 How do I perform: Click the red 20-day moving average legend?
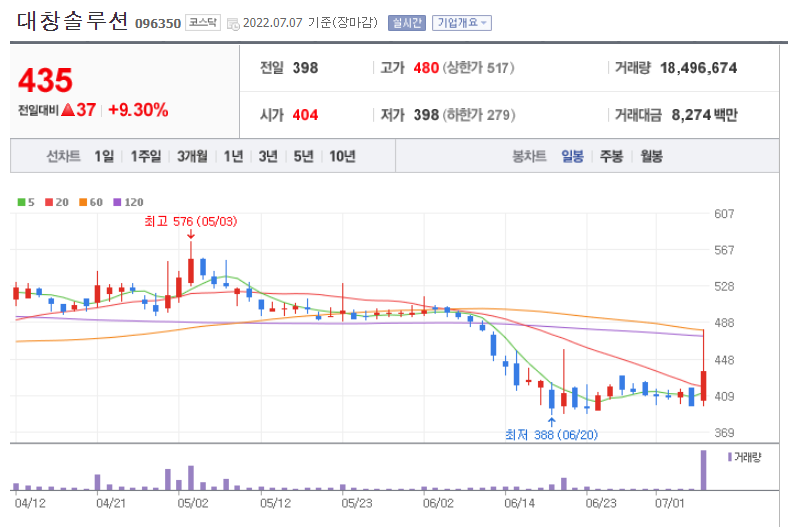(x=57, y=202)
